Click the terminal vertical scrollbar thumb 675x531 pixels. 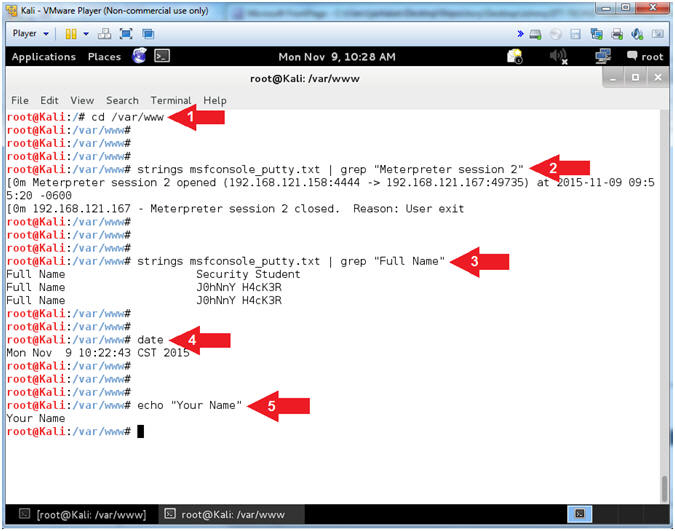665,488
